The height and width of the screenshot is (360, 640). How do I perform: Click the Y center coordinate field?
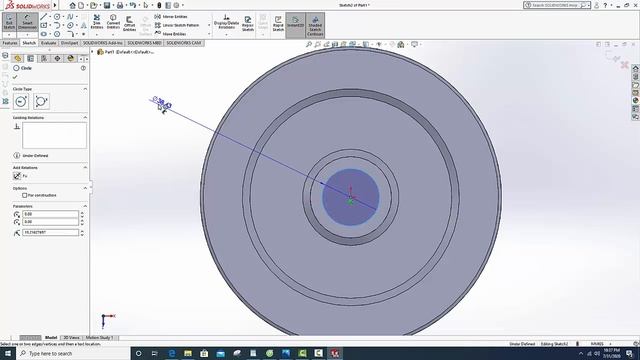50,222
